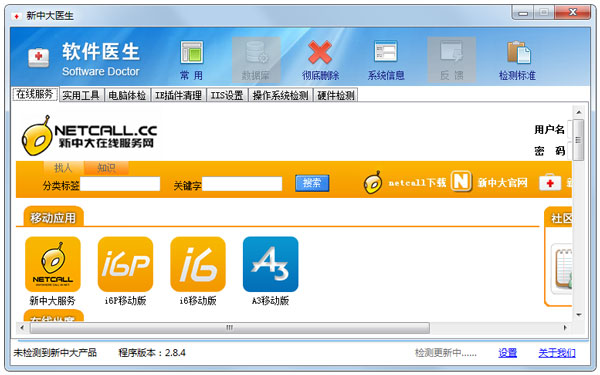Viewport: 600px width, 375px height.
Task: Click the 分类标签 input field
Action: 120,184
